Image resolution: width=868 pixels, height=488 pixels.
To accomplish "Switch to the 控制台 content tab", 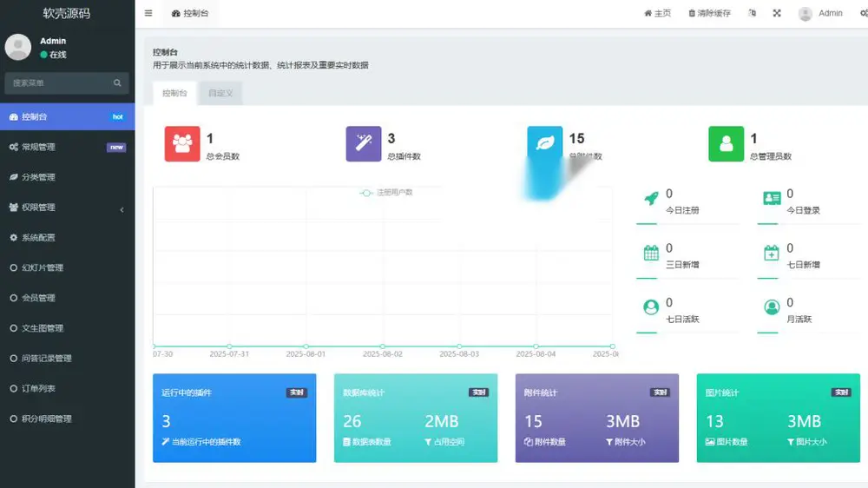I will (174, 93).
